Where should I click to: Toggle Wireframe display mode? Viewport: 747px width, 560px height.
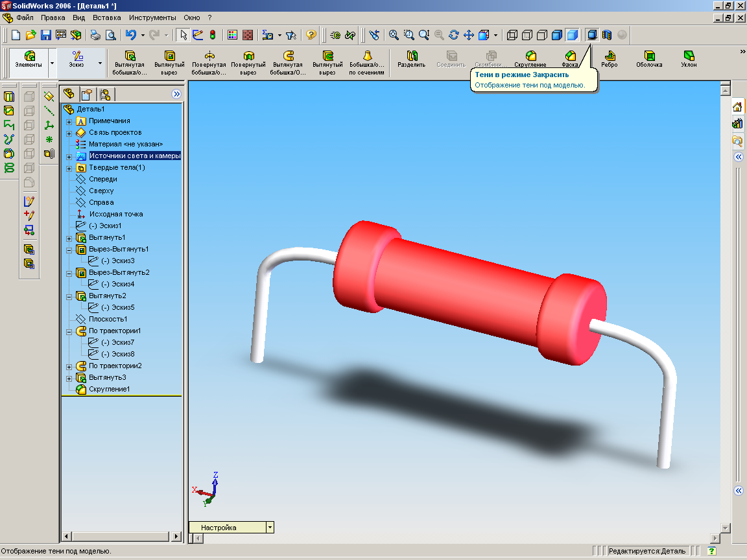point(512,35)
